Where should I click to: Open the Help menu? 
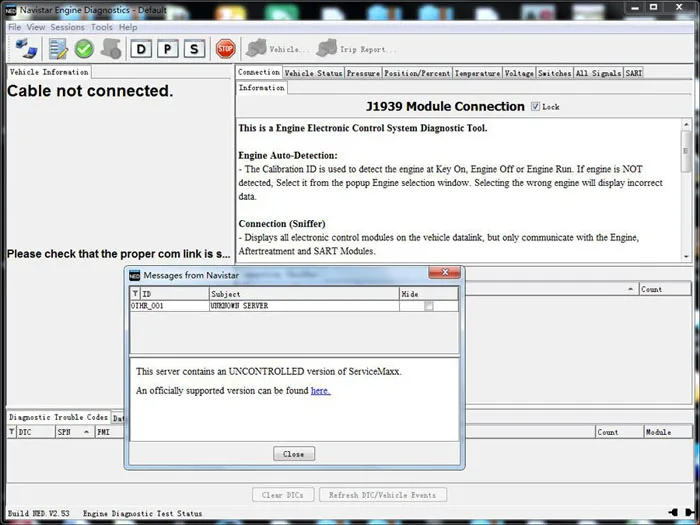click(128, 27)
